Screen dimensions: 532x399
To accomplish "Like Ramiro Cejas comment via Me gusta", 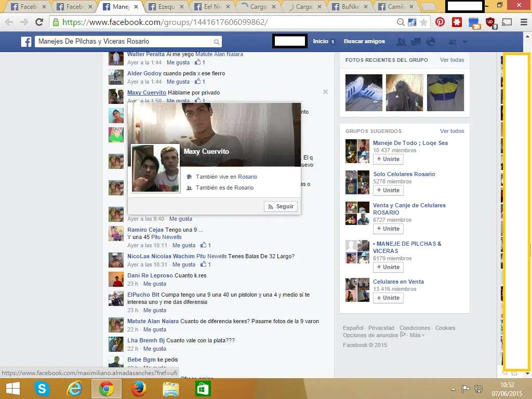I will tap(184, 245).
